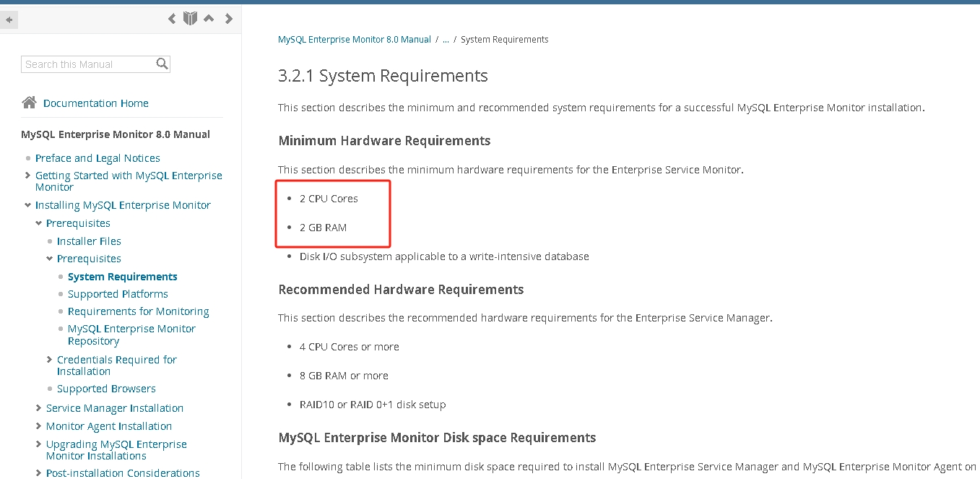980x479 pixels.
Task: Open Requirements for Monitoring page
Action: [x=139, y=311]
